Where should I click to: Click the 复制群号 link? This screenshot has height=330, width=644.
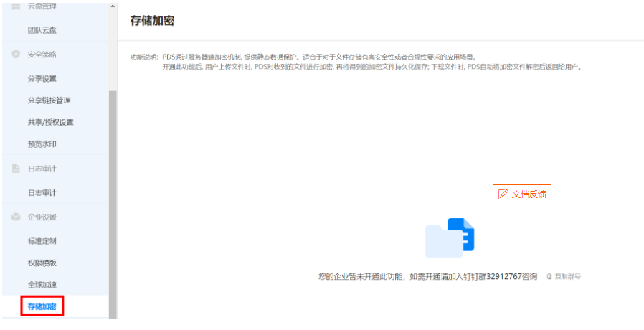(x=564, y=276)
